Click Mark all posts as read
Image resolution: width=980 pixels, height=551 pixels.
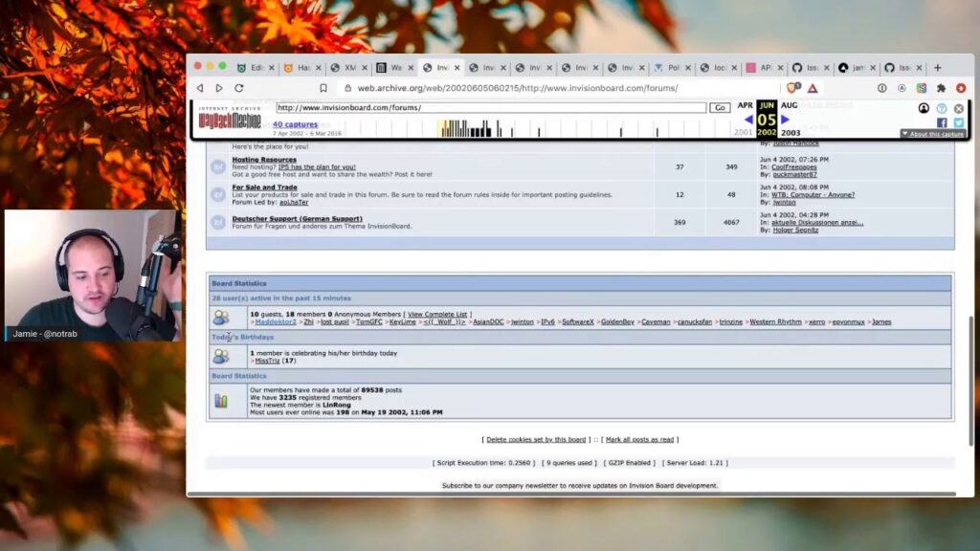[639, 439]
